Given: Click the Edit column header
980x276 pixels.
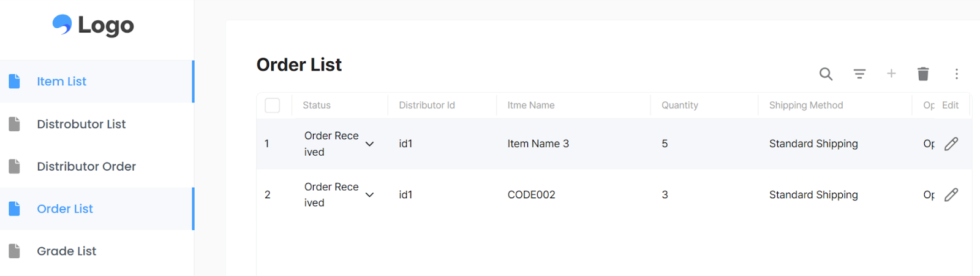Looking at the screenshot, I should (950, 105).
